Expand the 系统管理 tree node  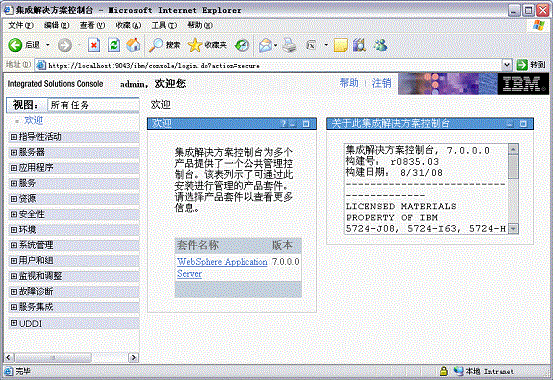[x=14, y=245]
